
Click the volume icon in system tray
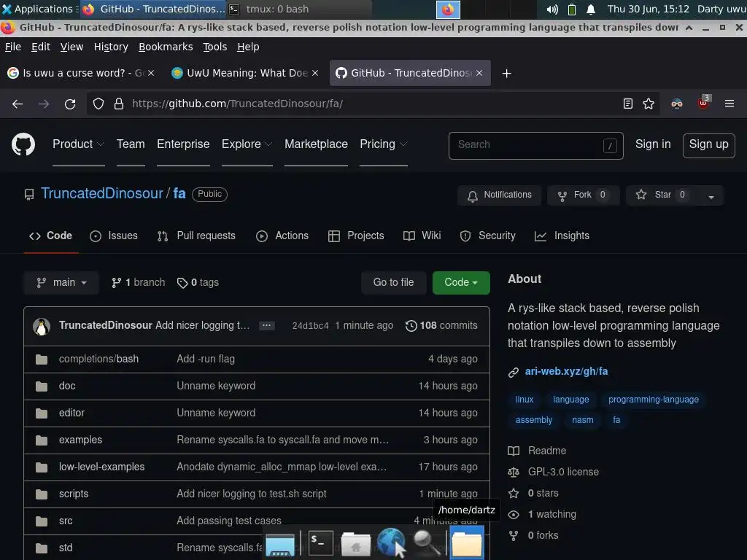[x=552, y=9]
